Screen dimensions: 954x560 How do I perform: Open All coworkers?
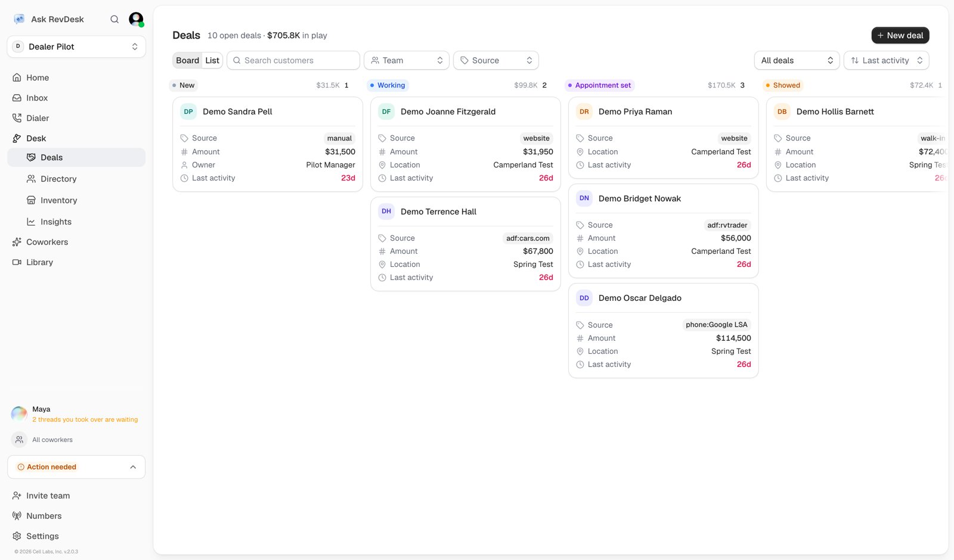point(52,440)
